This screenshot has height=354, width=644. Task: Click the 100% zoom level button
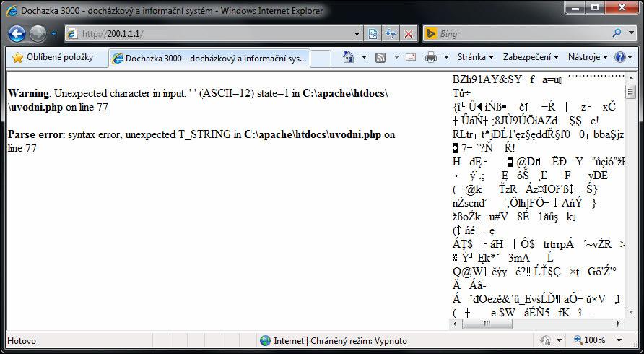[x=589, y=340]
